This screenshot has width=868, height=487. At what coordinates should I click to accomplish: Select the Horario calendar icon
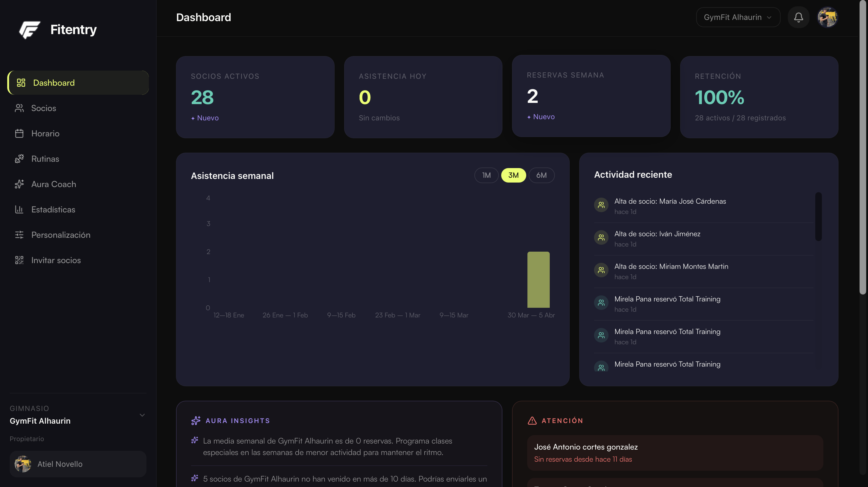(19, 133)
